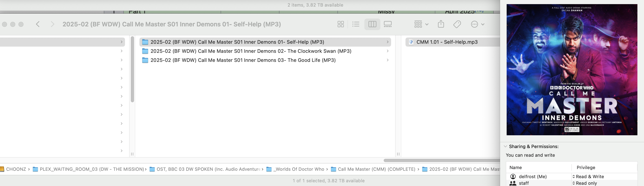Viewport: 644px width, 186px height.
Task: Click the Call Me Master cover artwork
Action: click(572, 70)
